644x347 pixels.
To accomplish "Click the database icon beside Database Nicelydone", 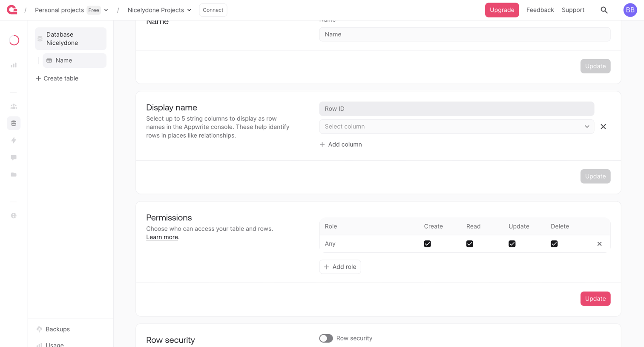I will click(40, 39).
